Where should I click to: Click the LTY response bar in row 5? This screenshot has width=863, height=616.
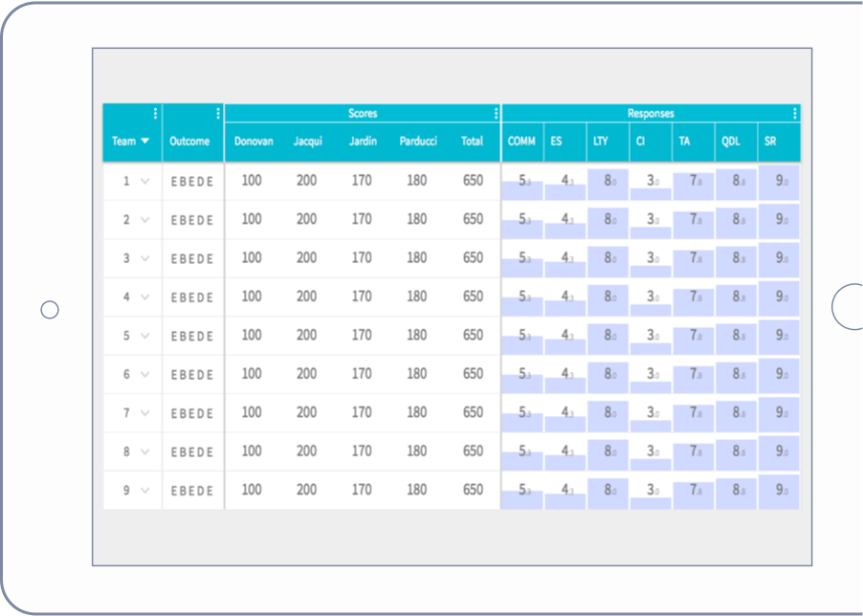click(x=608, y=336)
